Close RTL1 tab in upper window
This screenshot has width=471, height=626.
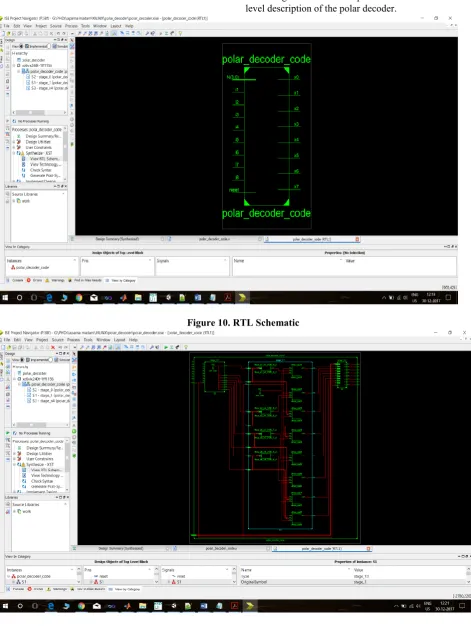click(357, 239)
